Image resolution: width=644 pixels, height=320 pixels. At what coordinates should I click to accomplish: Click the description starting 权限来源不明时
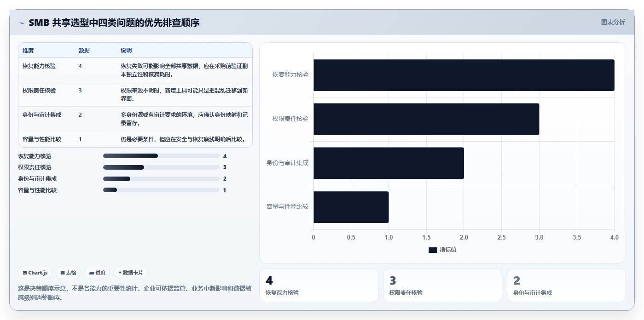(184, 94)
